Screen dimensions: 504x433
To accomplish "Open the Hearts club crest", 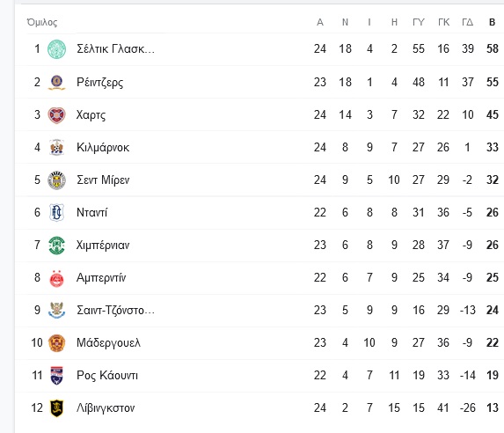I will pyautogui.click(x=56, y=114).
